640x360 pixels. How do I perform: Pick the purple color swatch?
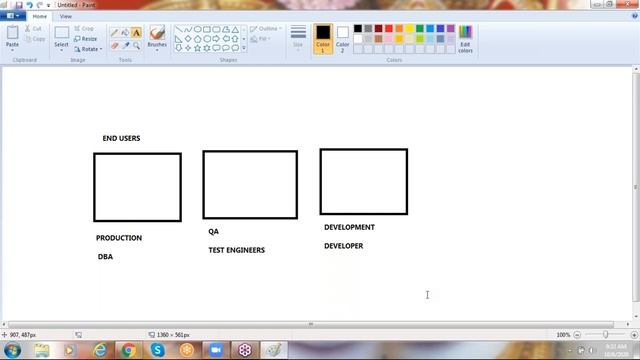tap(451, 29)
